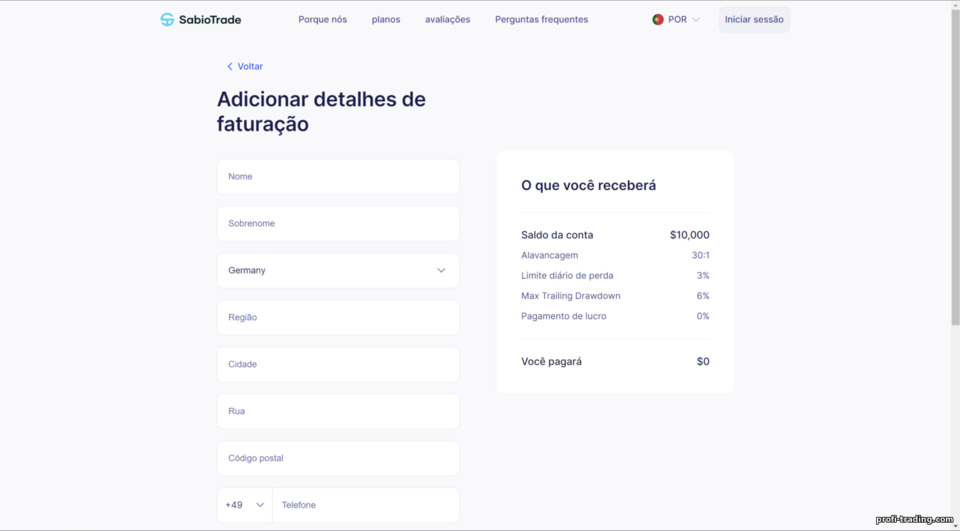Open the Perguntas frequentes menu item
Image resolution: width=960 pixels, height=531 pixels.
pyautogui.click(x=541, y=20)
